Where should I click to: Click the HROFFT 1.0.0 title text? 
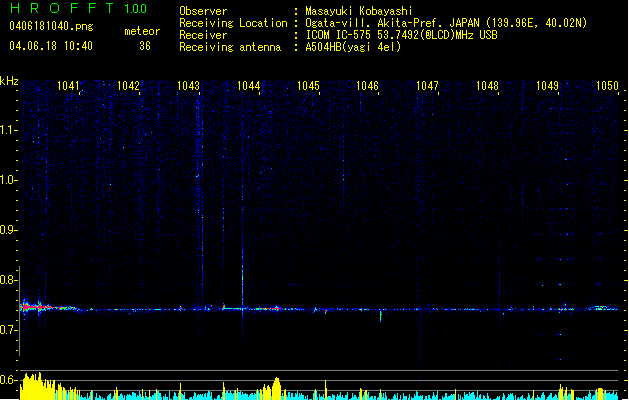point(78,8)
